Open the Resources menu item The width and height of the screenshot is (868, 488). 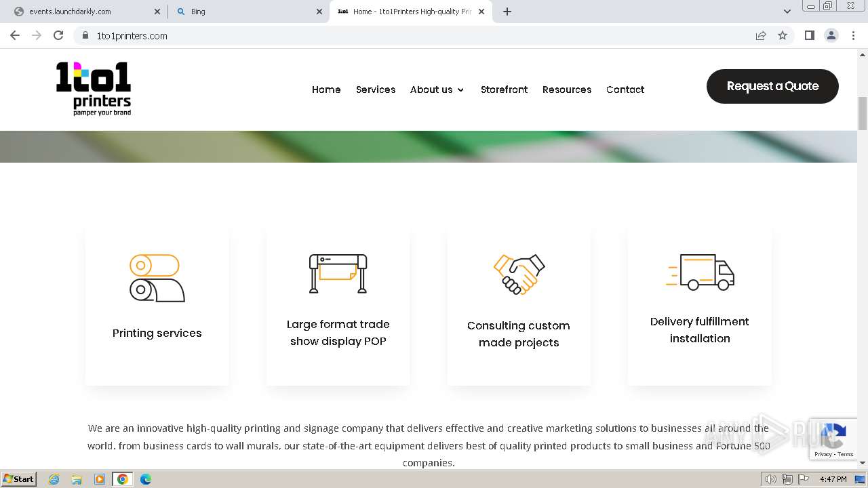pyautogui.click(x=567, y=89)
